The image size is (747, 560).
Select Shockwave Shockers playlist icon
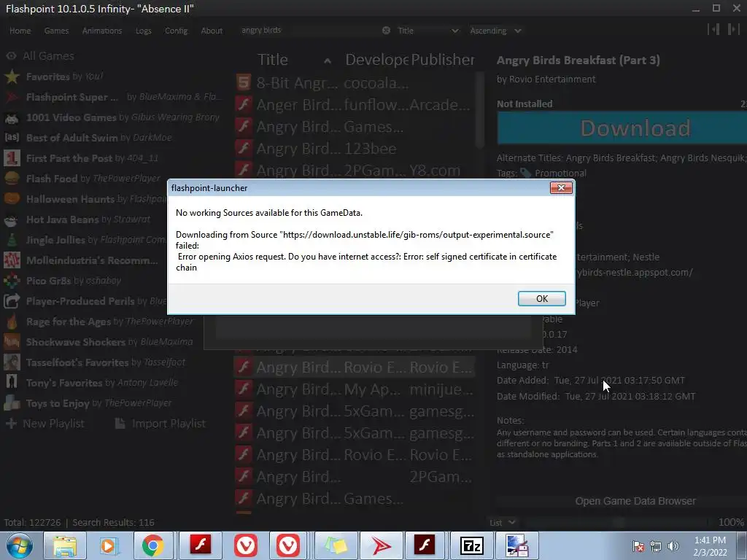(x=12, y=342)
